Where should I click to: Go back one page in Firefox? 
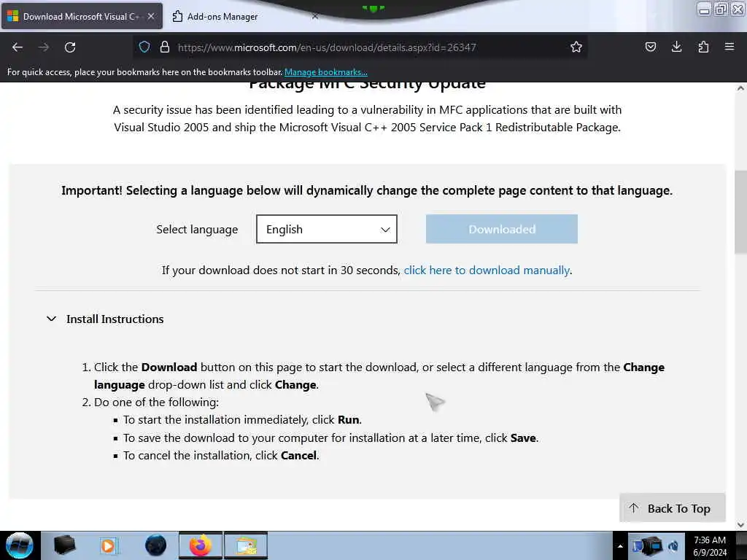point(18,47)
